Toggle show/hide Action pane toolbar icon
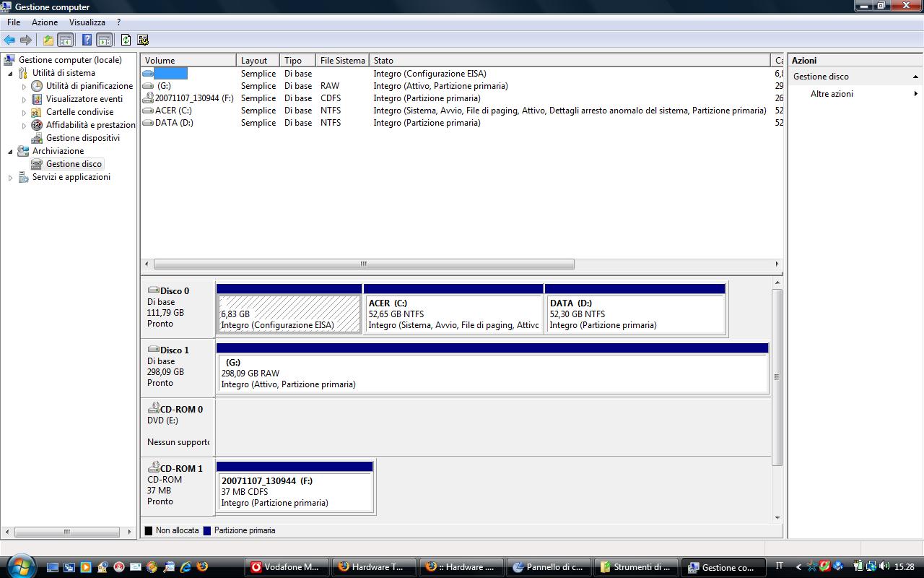Screen dimensions: 924x578 [104, 40]
